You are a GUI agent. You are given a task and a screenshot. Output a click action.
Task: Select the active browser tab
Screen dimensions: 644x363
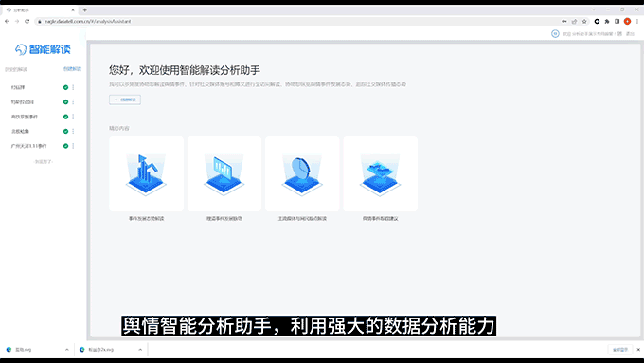click(x=40, y=9)
